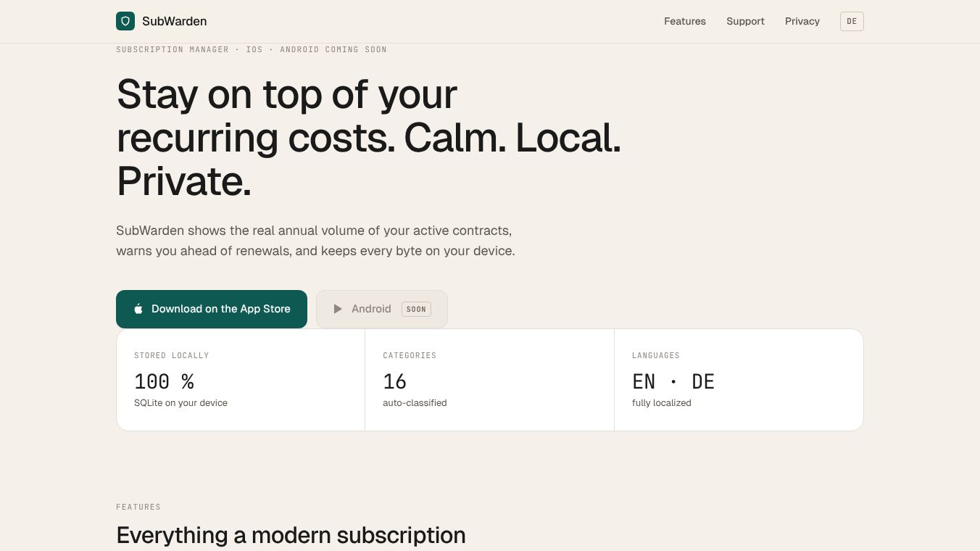Click Download on the App Store button

coord(212,310)
